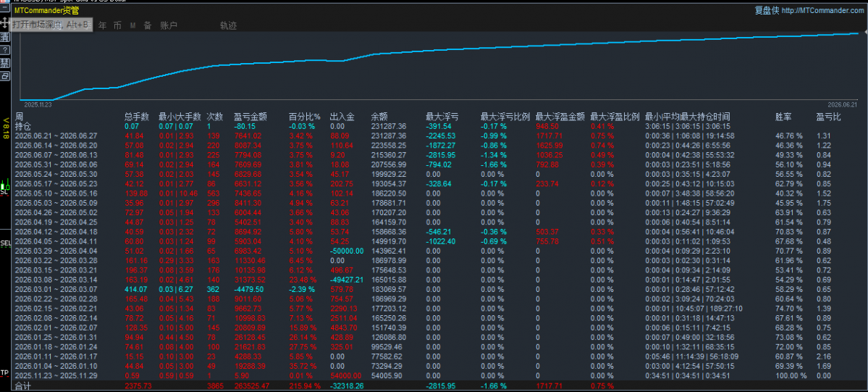Screen dimensions: 868x392
Task: Select the 2026.01.25 ~ 2026.01.31 week row
Action: [x=56, y=337]
